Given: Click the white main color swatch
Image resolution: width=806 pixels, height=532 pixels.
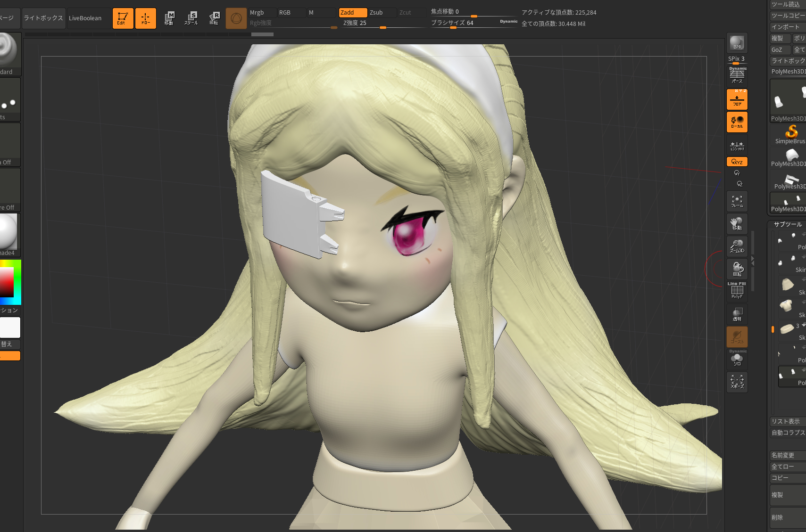Looking at the screenshot, I should 10,327.
